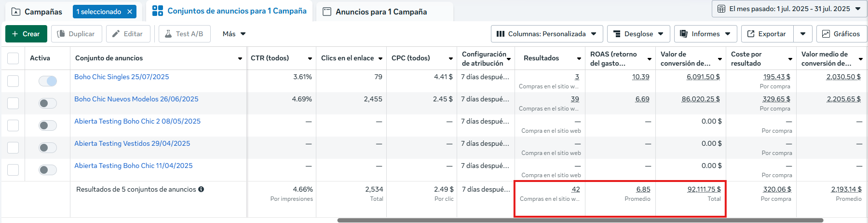This screenshot has width=868, height=223.
Task: Open the Gráficos chart view
Action: pyautogui.click(x=841, y=34)
